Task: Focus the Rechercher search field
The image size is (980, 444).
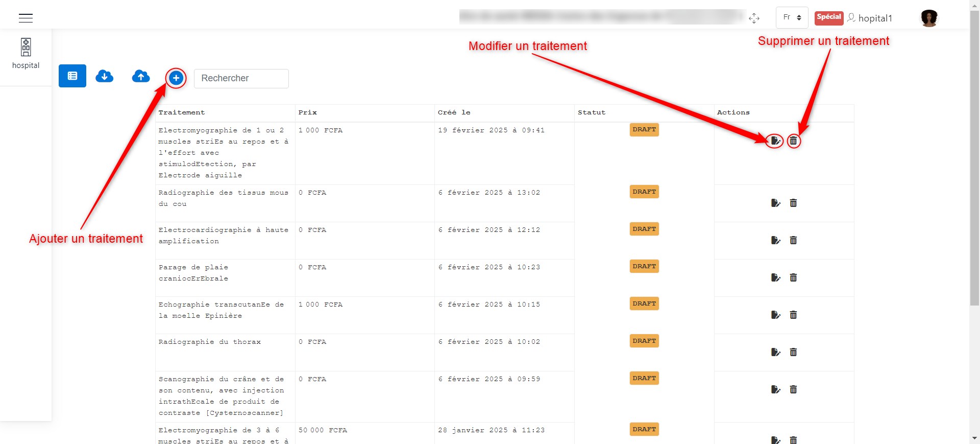Action: click(241, 78)
